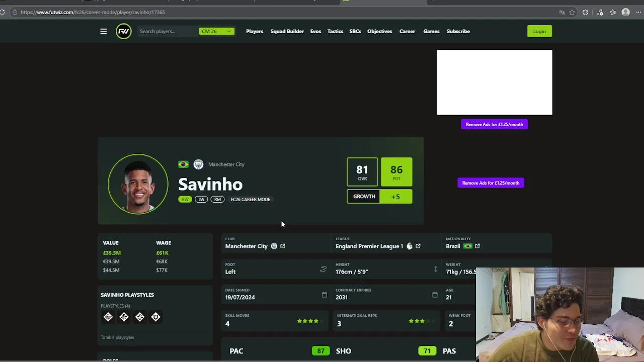Open Squad Builder page

[287, 31]
